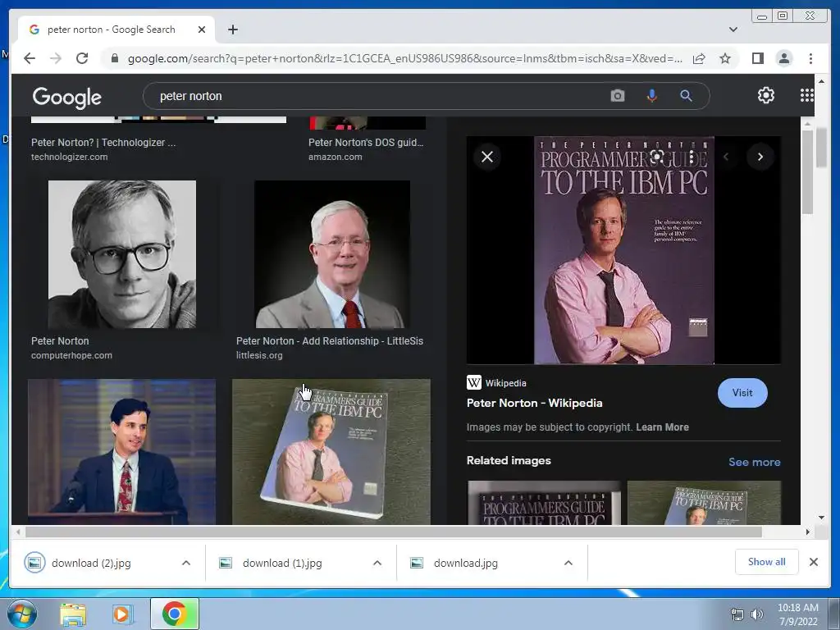Open Learn More copyright link
Screen dimensions: 840x630
coord(662,427)
